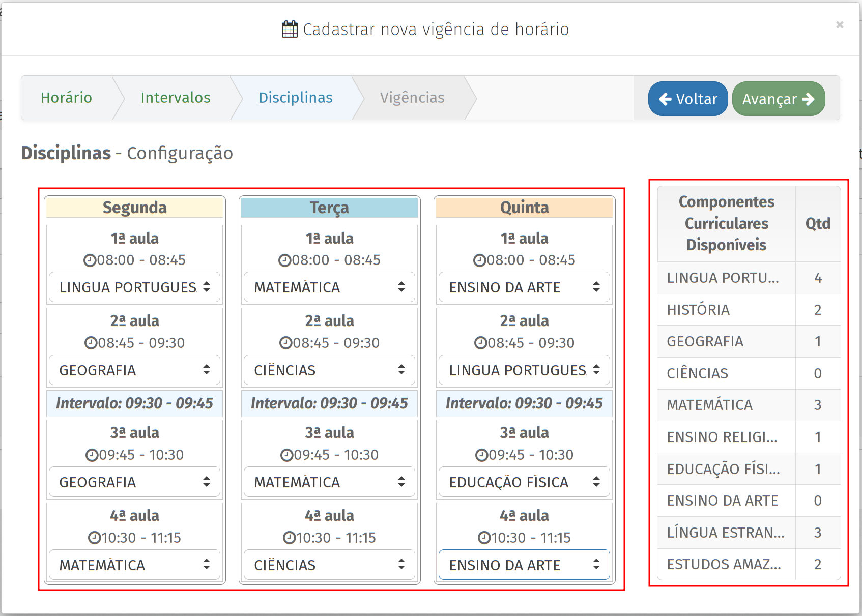Click the calendar icon in the dialog title

pyautogui.click(x=290, y=30)
